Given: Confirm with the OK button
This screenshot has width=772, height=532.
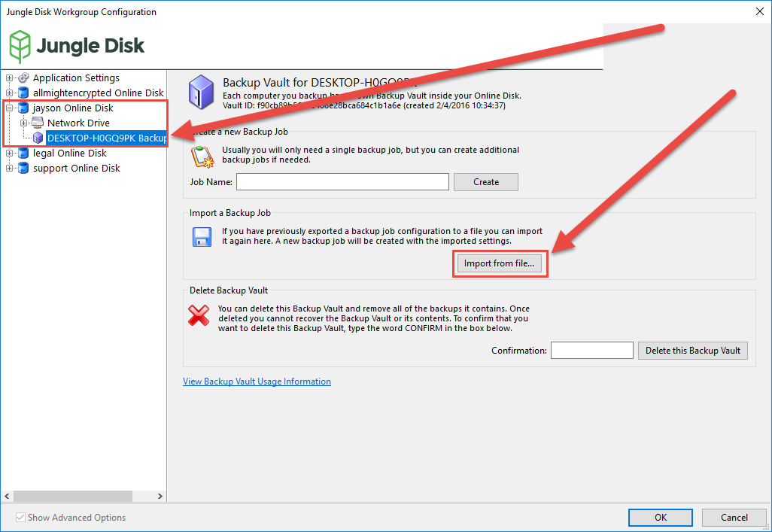Looking at the screenshot, I should (661, 517).
